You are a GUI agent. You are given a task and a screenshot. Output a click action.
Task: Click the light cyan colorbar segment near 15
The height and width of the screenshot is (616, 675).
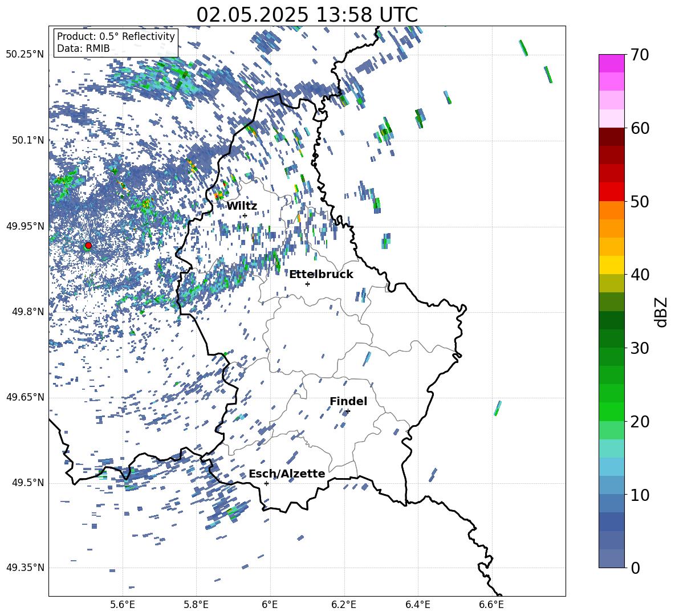pyautogui.click(x=612, y=448)
